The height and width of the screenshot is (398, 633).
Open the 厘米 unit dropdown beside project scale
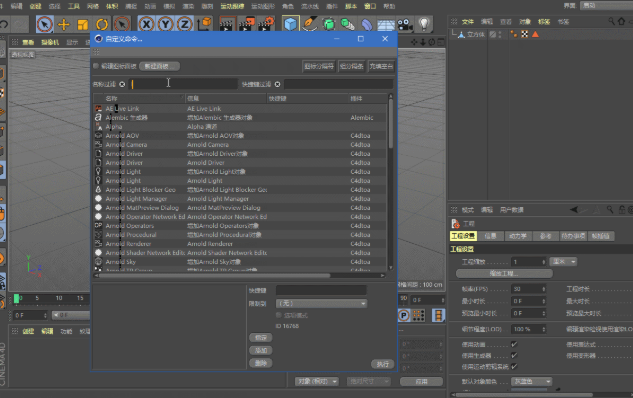click(x=563, y=262)
